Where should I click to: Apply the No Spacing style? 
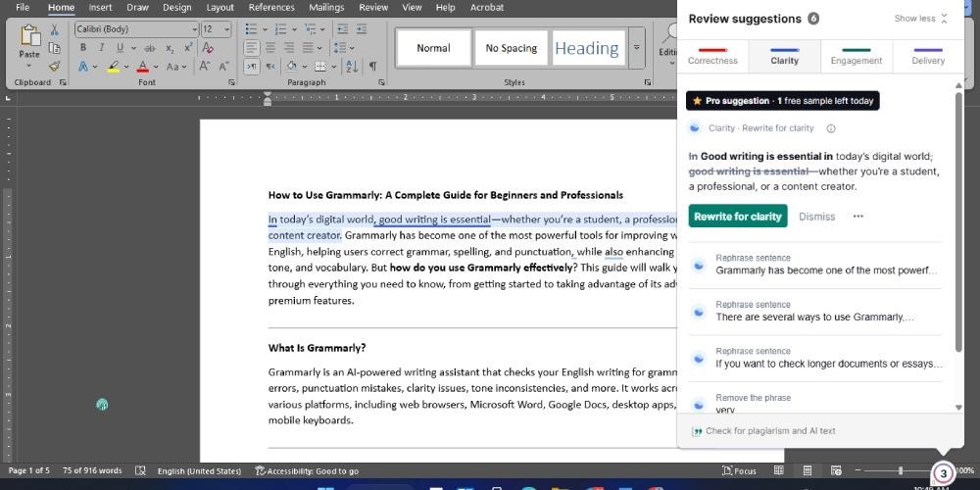point(512,48)
